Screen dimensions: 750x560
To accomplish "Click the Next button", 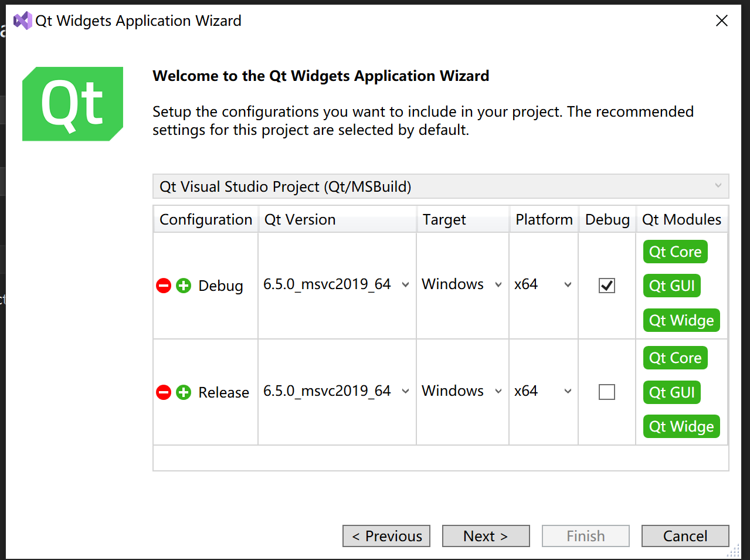I will click(486, 536).
